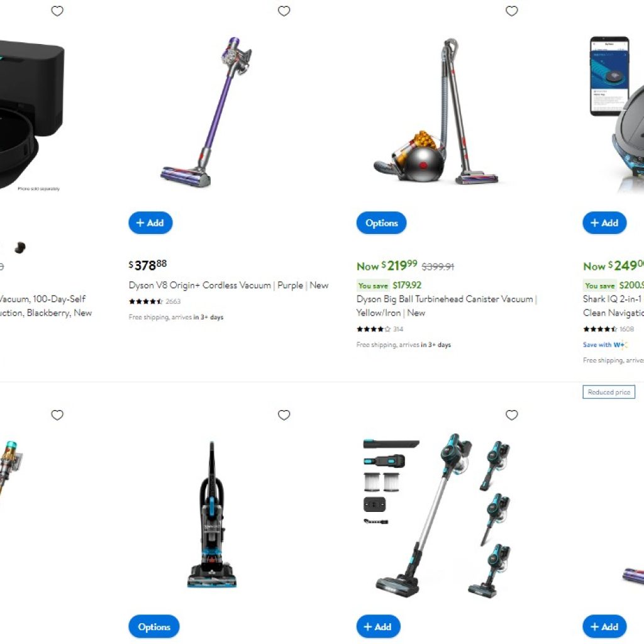Open Options for Bissell upright vacuum
The image size is (644, 644).
click(x=153, y=626)
